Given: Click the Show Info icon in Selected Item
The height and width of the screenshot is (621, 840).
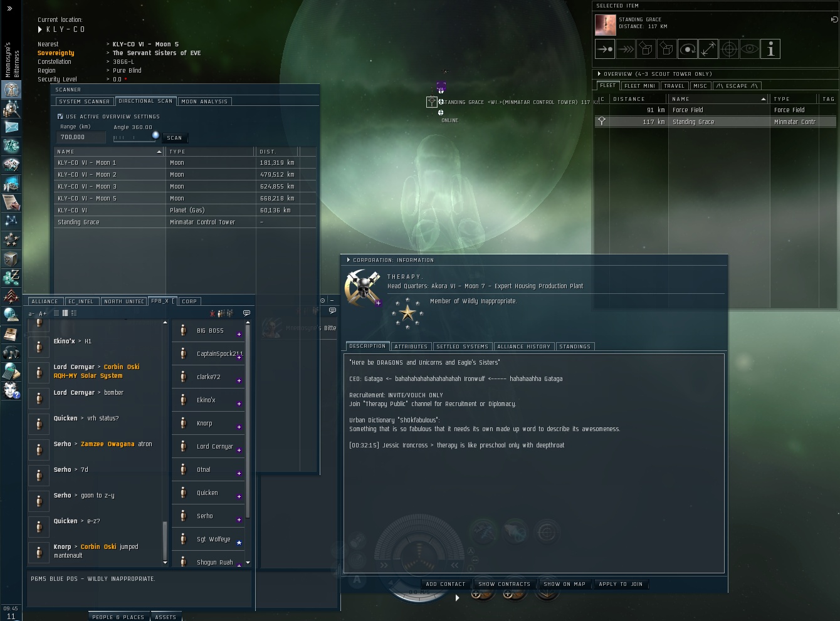Looking at the screenshot, I should point(770,49).
